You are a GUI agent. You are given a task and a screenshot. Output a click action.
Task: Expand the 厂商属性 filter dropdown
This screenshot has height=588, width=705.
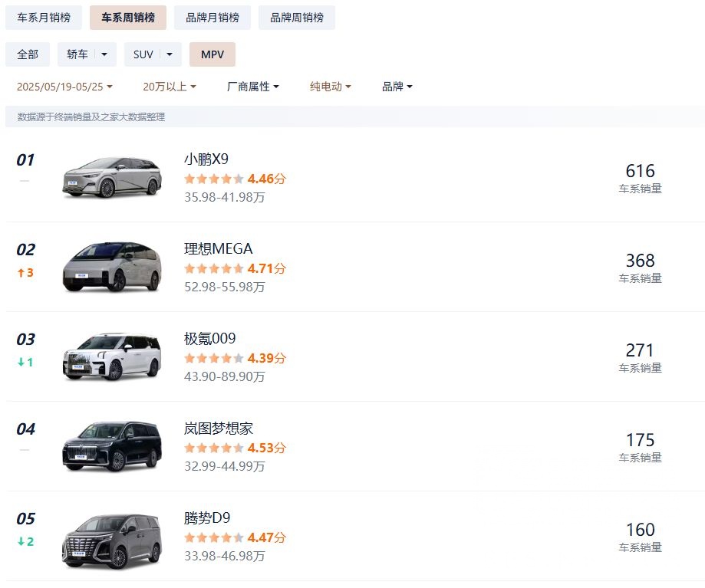click(x=252, y=87)
